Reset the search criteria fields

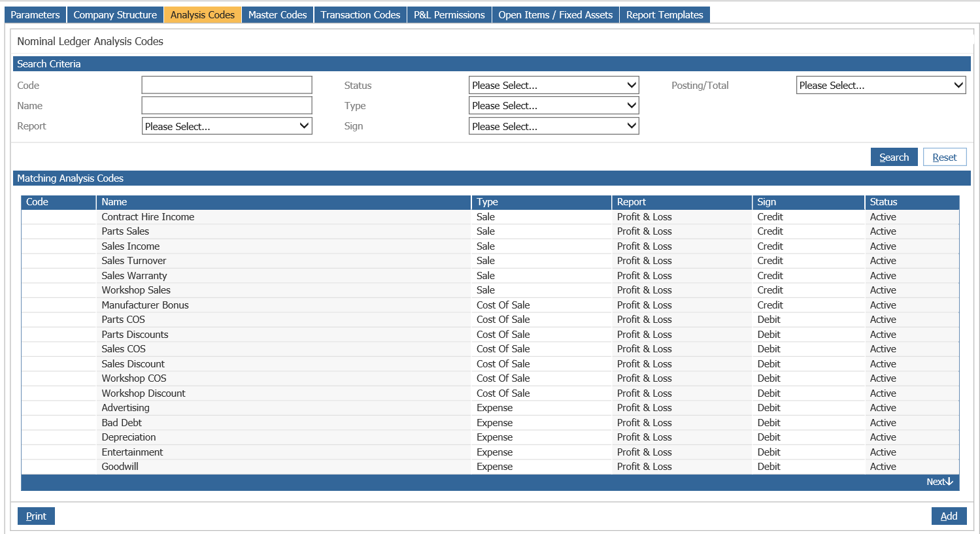[945, 157]
